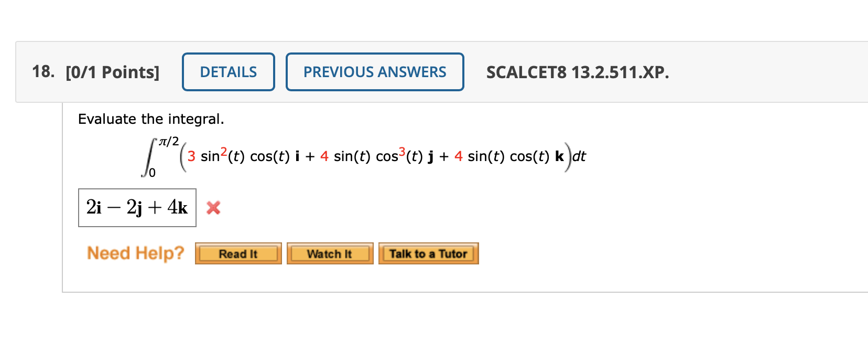Click the dt at the end of the integral

tap(579, 156)
